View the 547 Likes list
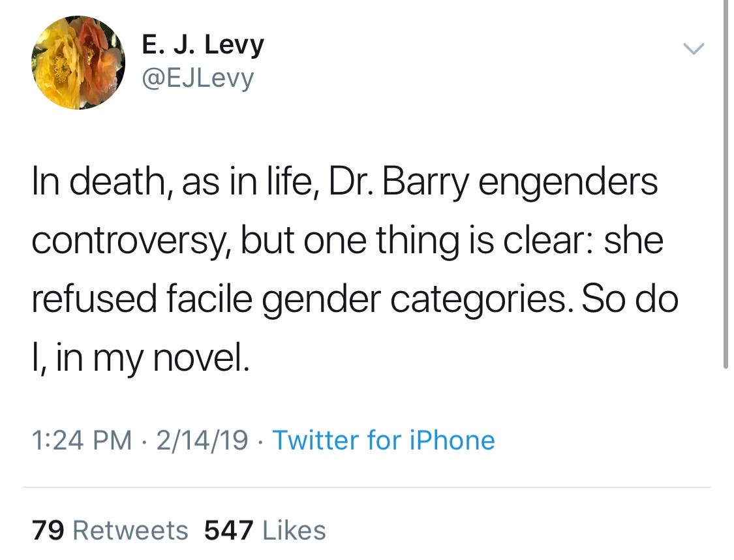Image resolution: width=734 pixels, height=560 pixels. pos(265,530)
